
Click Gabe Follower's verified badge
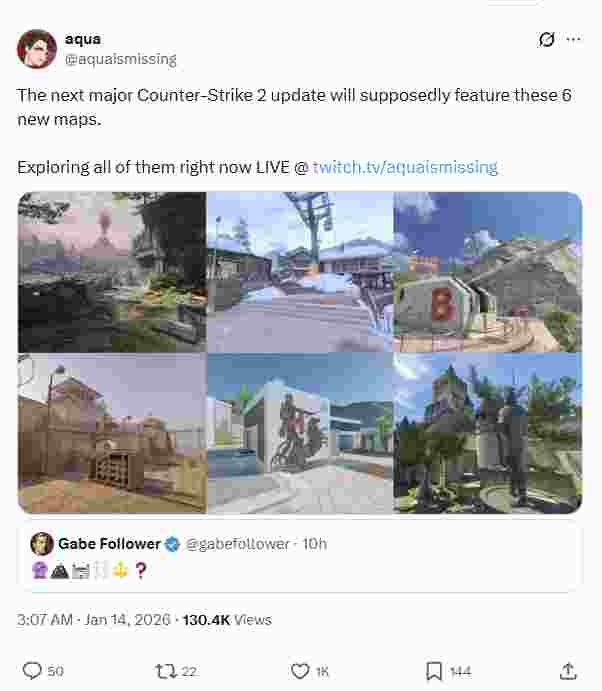(x=172, y=544)
